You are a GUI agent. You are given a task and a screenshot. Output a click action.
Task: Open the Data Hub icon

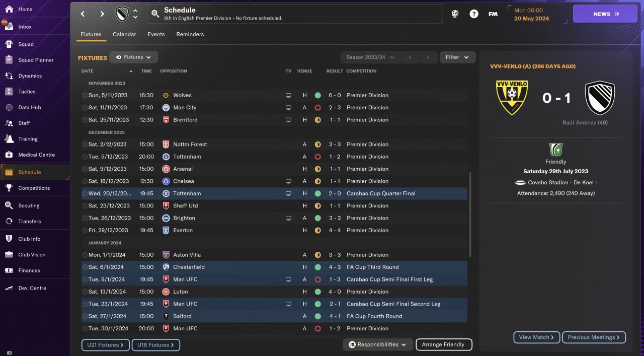pyautogui.click(x=9, y=107)
